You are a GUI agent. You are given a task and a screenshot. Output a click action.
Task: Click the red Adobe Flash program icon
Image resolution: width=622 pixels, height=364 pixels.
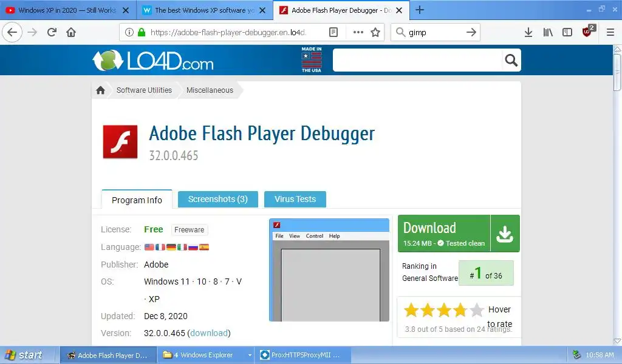pos(120,142)
